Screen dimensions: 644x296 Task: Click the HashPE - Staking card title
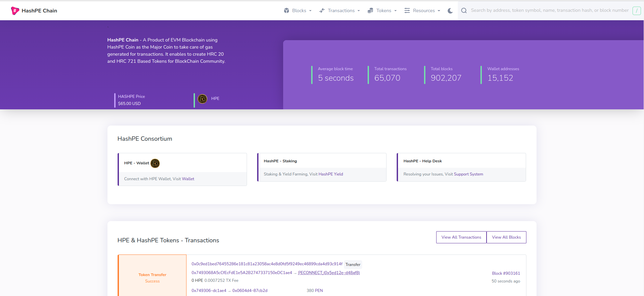280,161
